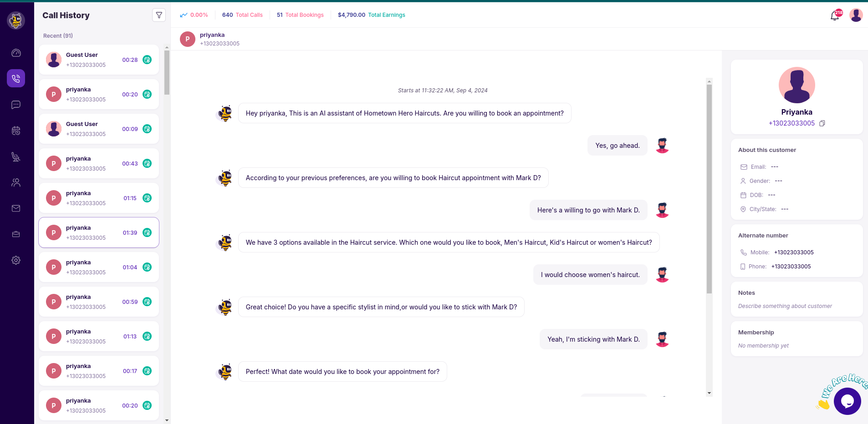Click the booking icon on the 01:39 call
The image size is (868, 424).
pos(147,232)
